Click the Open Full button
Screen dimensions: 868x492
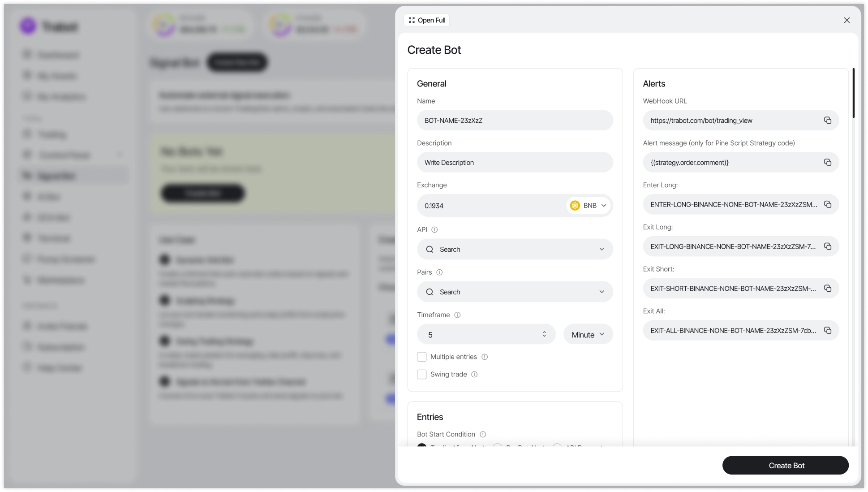427,20
